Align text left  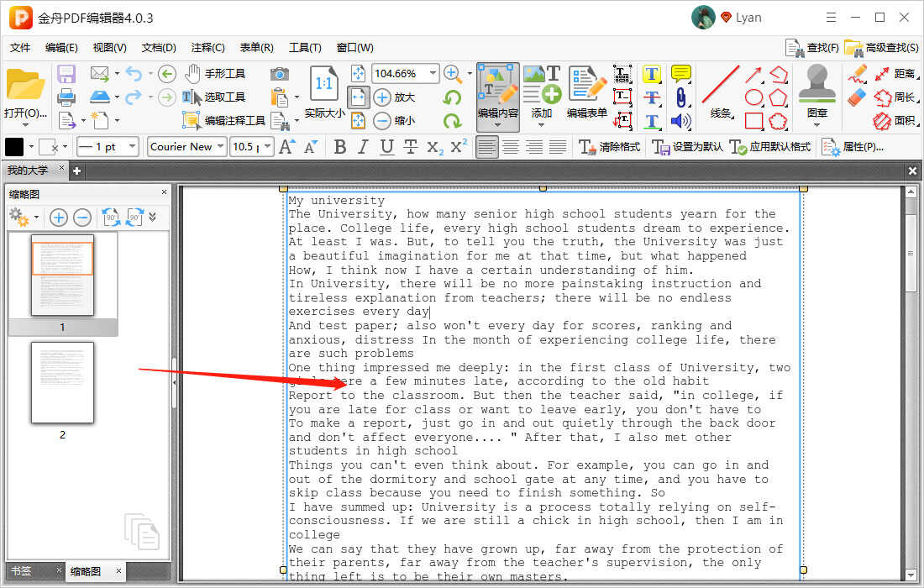pyautogui.click(x=486, y=147)
